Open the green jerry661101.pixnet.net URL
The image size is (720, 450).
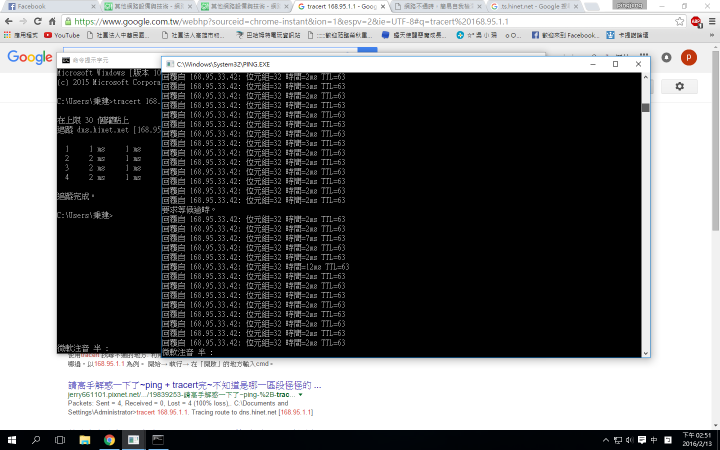182,394
